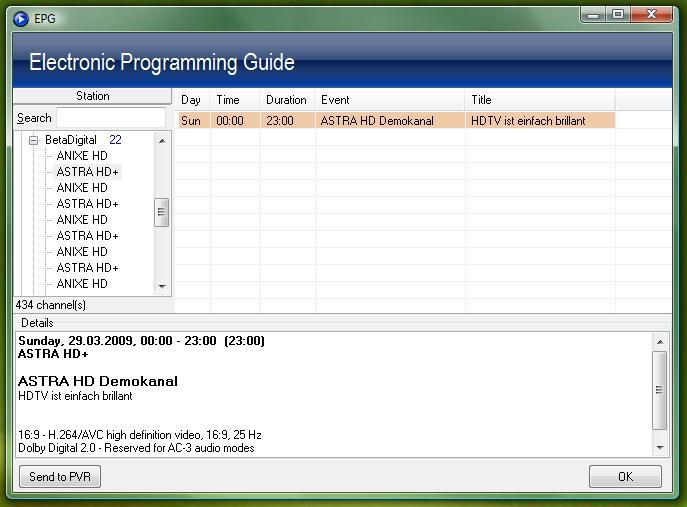Sort by the Title column header
The height and width of the screenshot is (507, 687).
[540, 100]
